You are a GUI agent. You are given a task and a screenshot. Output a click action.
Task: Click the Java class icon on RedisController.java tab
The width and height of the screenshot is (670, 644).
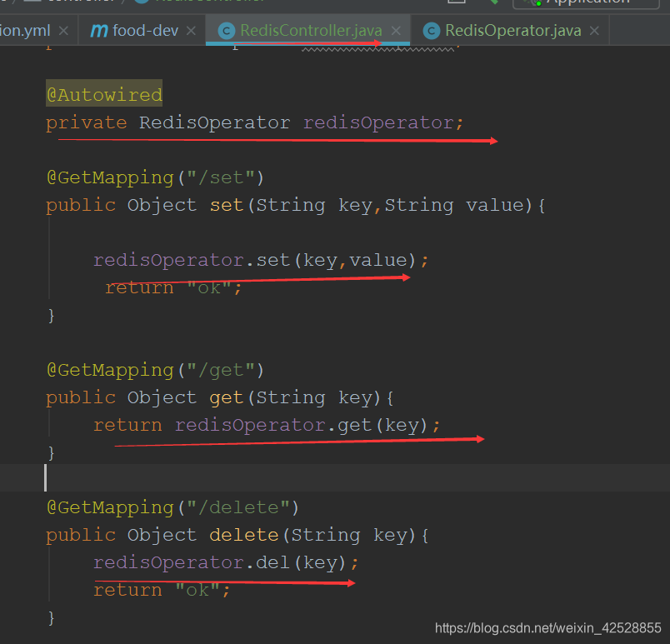pos(223,30)
